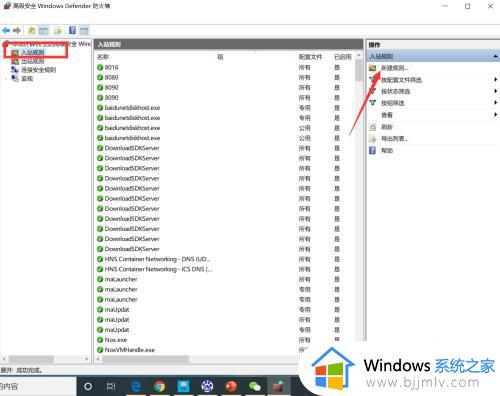The height and width of the screenshot is (396, 500).
Task: Select 监视 in the left tree
Action: [x=27, y=78]
